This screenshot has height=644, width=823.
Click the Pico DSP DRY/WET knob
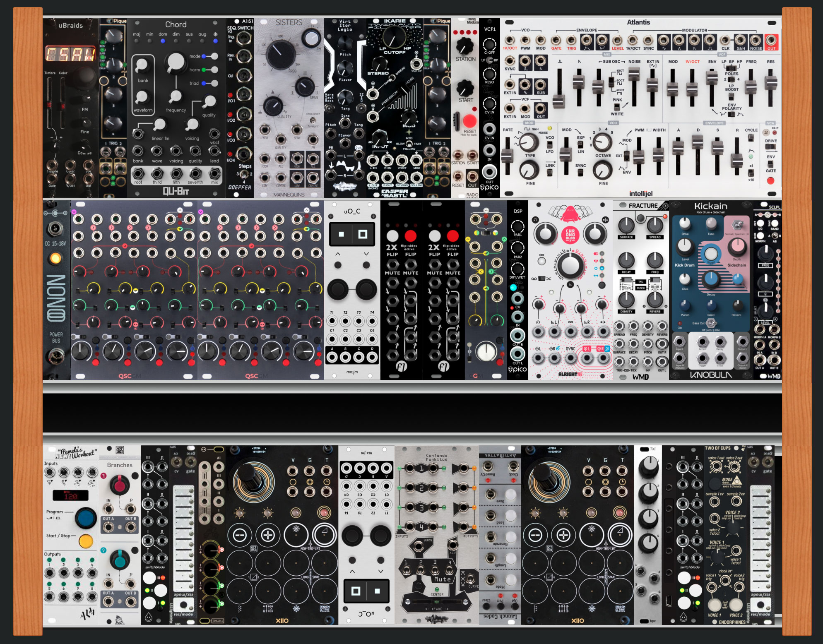[x=517, y=269]
